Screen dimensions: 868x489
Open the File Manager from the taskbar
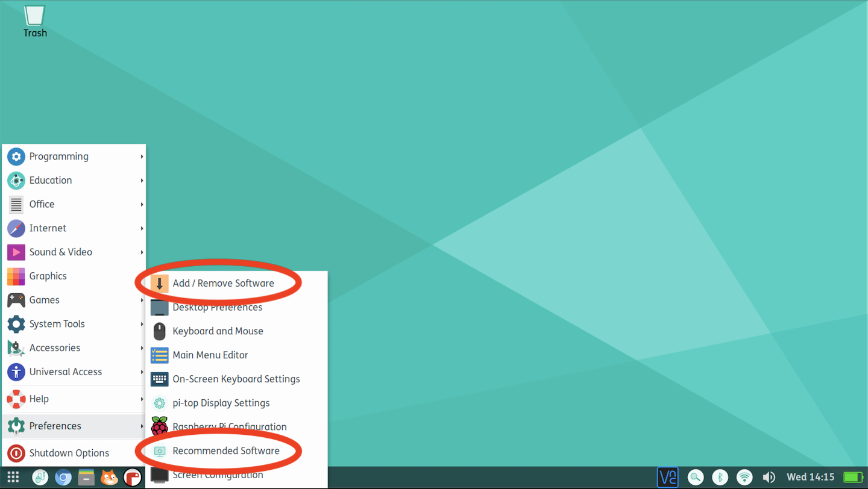coord(86,478)
